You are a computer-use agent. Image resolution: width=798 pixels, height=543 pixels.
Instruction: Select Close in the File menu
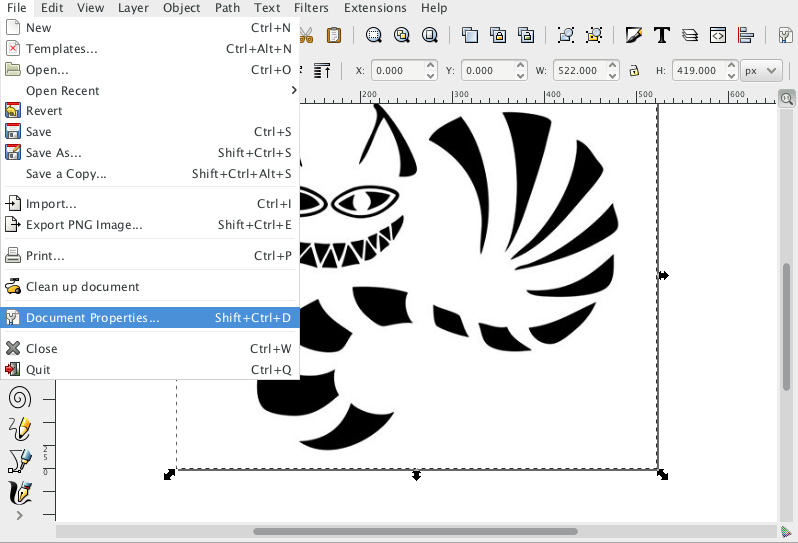tap(150, 349)
